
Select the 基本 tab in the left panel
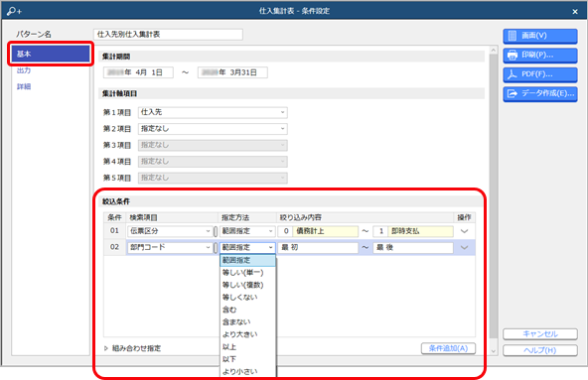coord(51,54)
